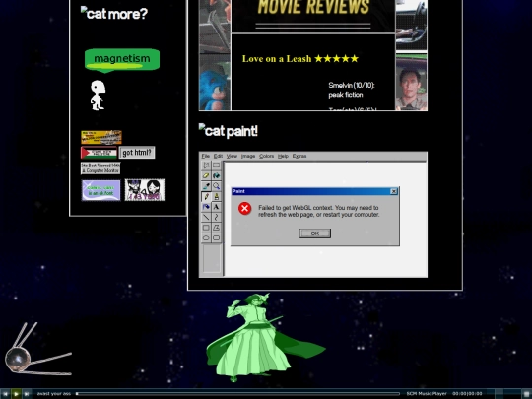Choose the Curve tool in Paint

click(216, 217)
